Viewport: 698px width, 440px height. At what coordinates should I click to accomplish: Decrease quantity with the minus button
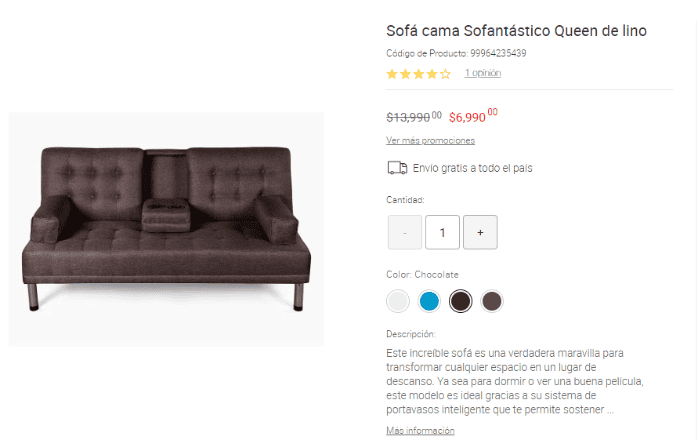tap(405, 232)
